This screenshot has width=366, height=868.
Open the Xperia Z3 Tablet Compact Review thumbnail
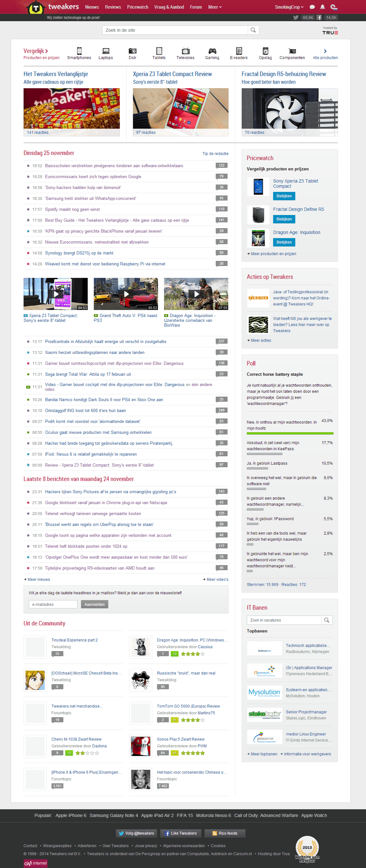tap(181, 112)
